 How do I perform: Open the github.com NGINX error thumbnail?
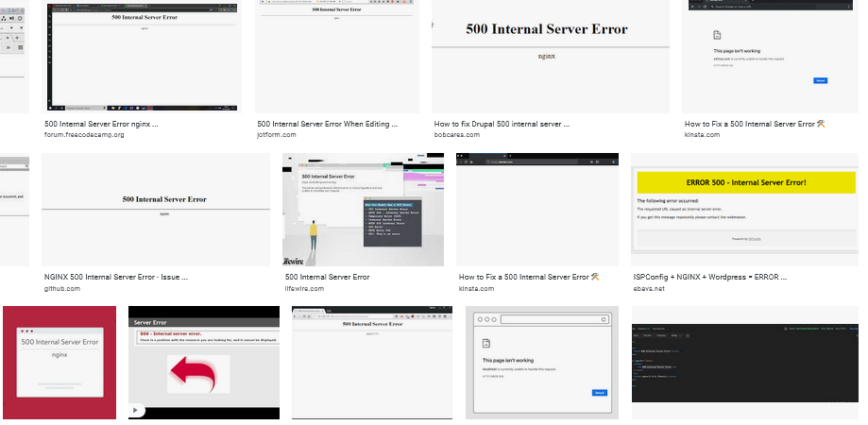pos(156,210)
